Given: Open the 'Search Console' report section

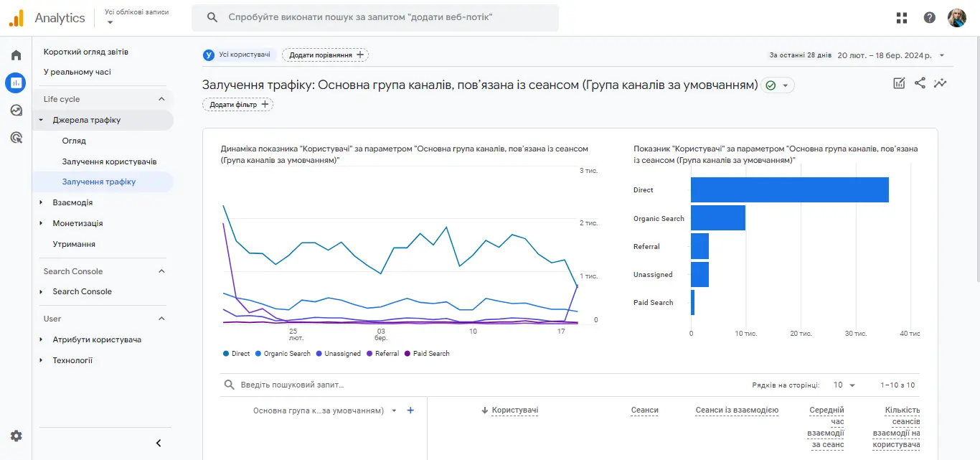Looking at the screenshot, I should (83, 291).
